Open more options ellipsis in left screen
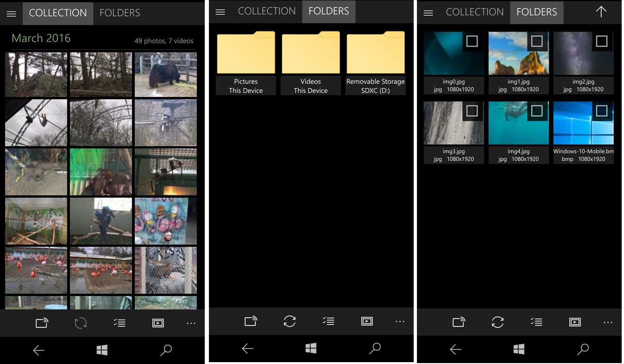624x364 pixels. click(191, 323)
